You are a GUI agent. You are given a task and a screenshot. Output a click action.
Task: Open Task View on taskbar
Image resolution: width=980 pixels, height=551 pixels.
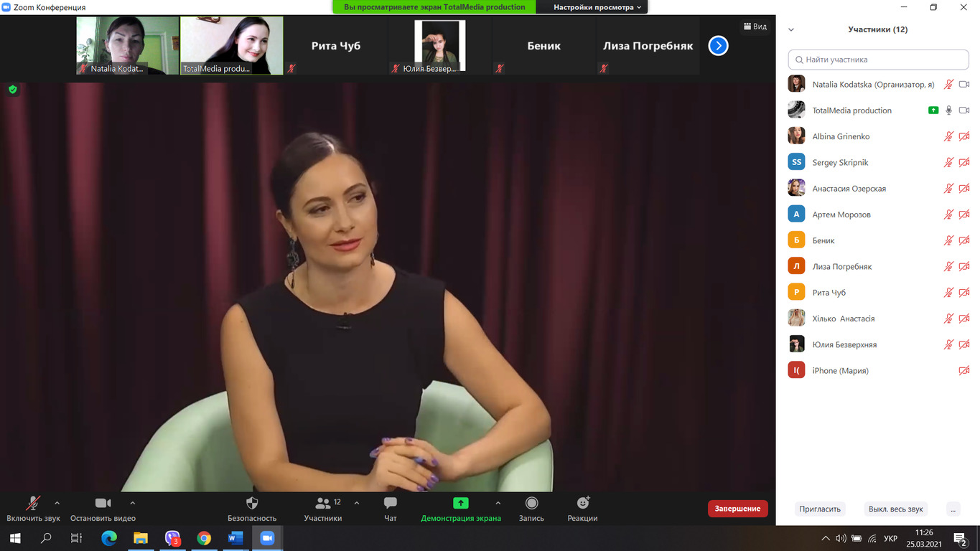click(x=77, y=538)
